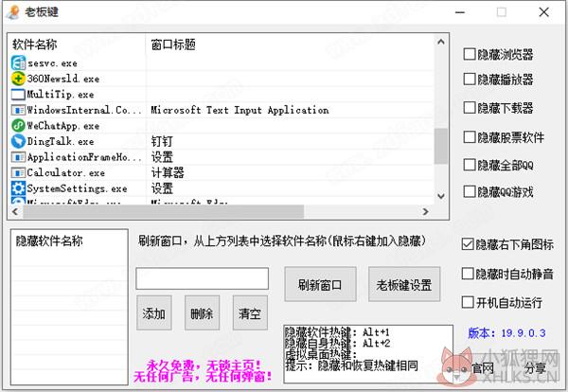Click the list's scroll up arrow

point(441,42)
